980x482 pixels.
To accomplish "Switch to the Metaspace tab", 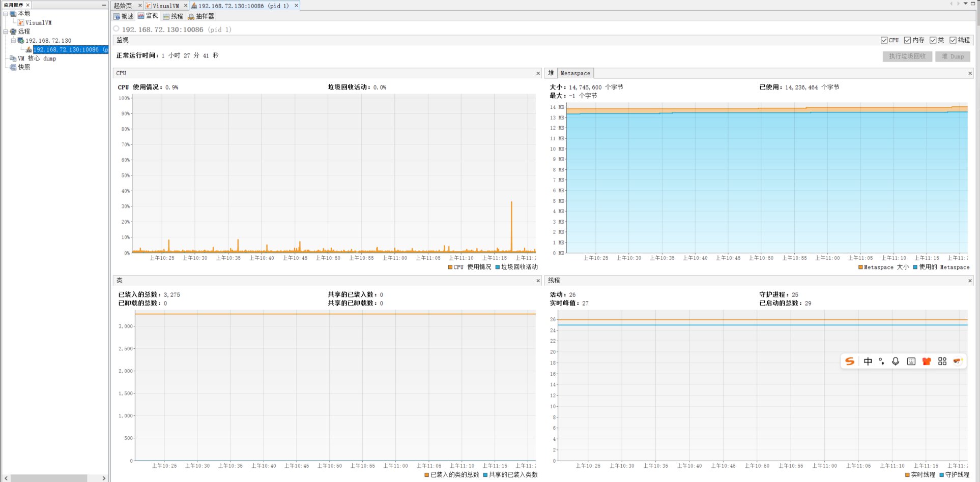I will (x=575, y=73).
